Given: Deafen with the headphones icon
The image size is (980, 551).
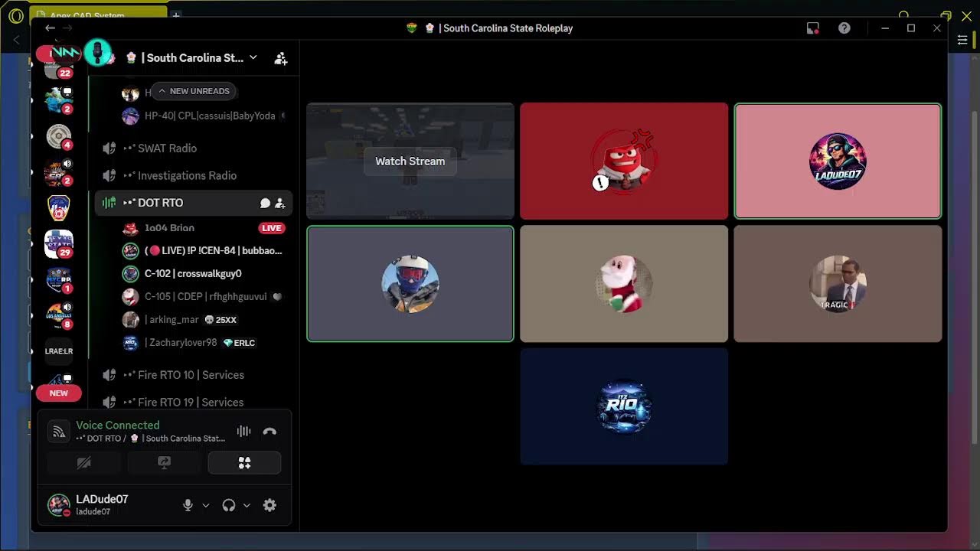Looking at the screenshot, I should coord(228,505).
